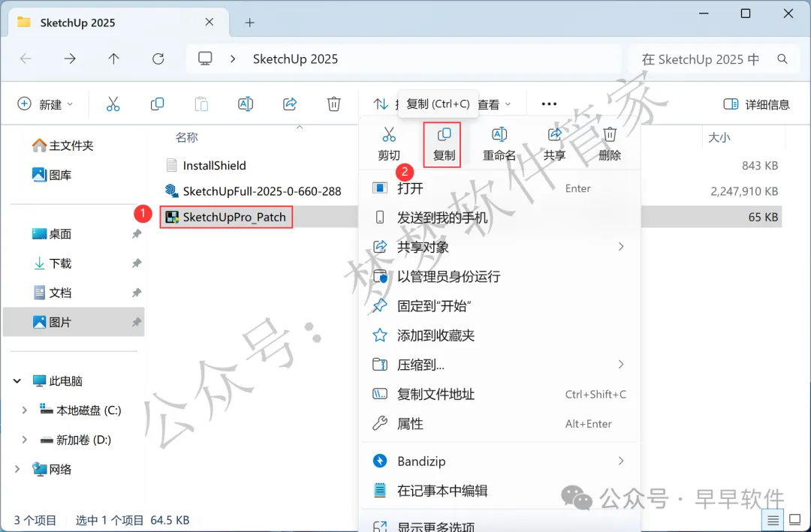Toggle the details pane (详细信息)

point(756,104)
